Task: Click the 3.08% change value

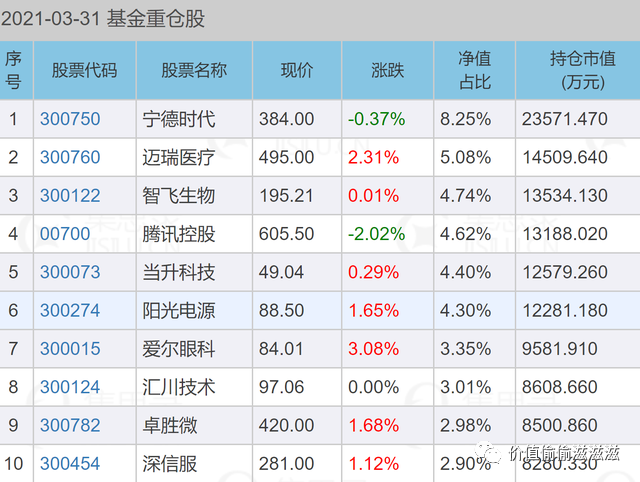Action: [373, 349]
